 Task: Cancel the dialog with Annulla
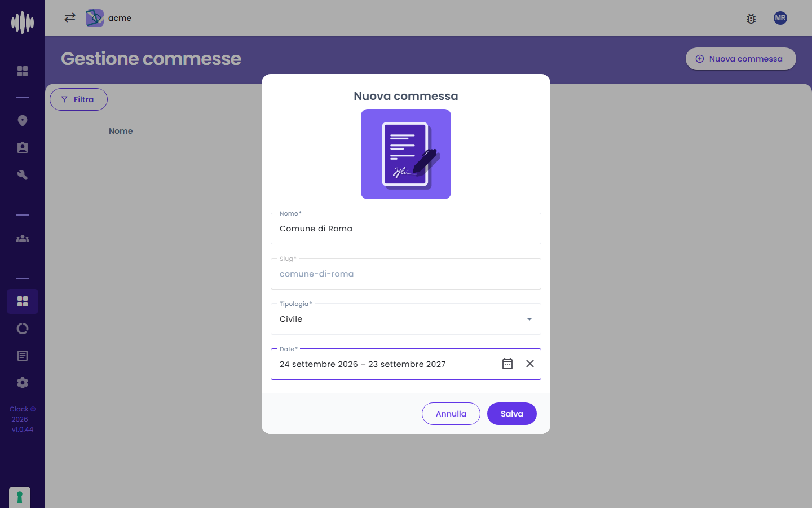[451, 414]
